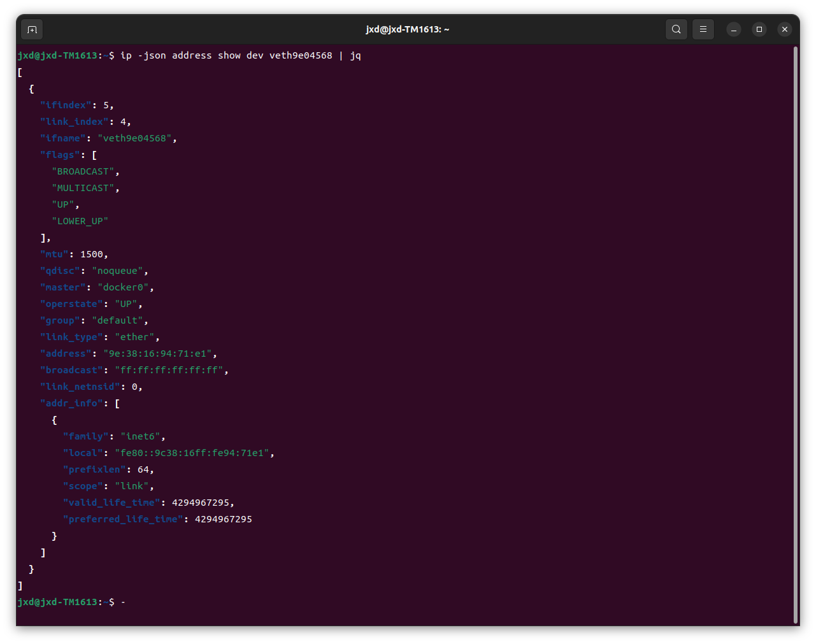
Task: Click the "link" scope value
Action: pyautogui.click(x=132, y=486)
